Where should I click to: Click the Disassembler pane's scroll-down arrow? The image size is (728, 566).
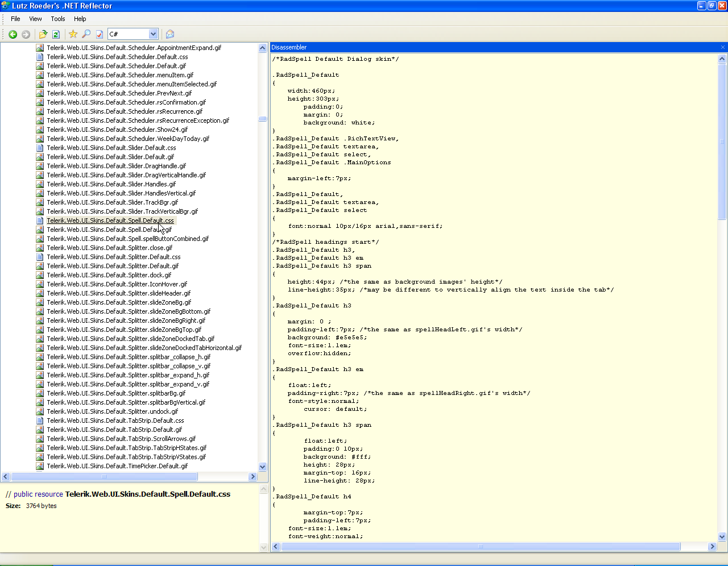coord(722,536)
